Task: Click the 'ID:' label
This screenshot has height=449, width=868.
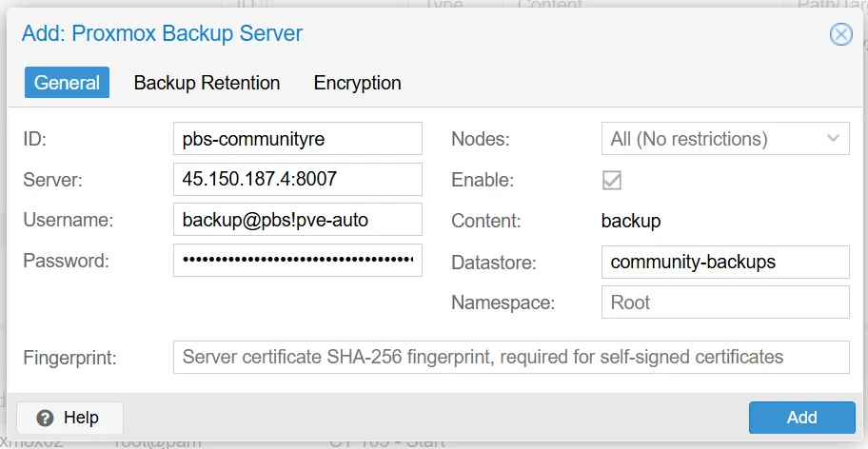Action: pyautogui.click(x=34, y=139)
